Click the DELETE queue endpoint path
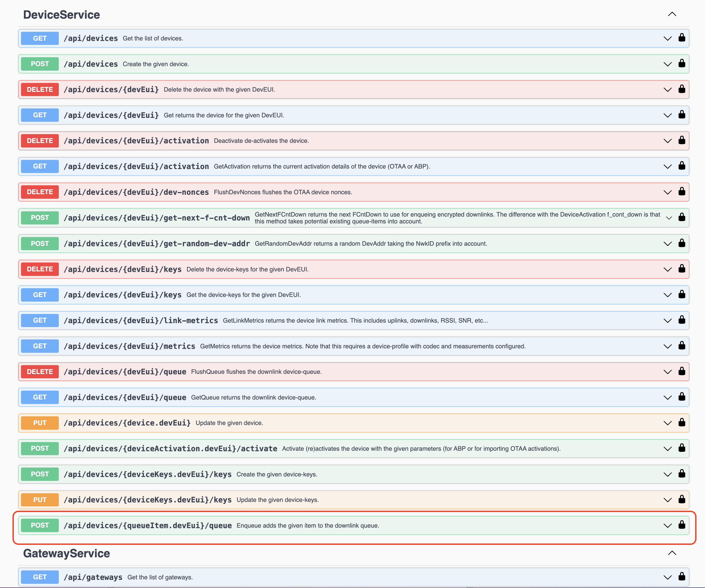 [125, 372]
